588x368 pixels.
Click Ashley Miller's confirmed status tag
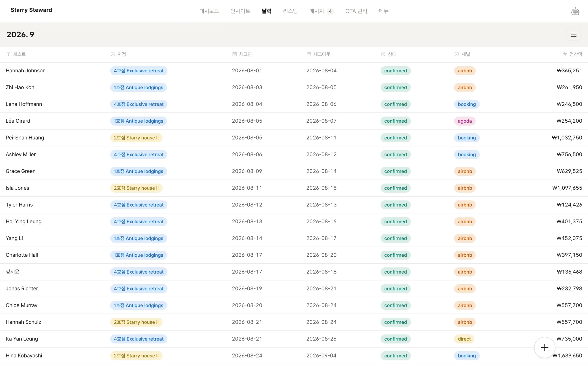point(395,155)
